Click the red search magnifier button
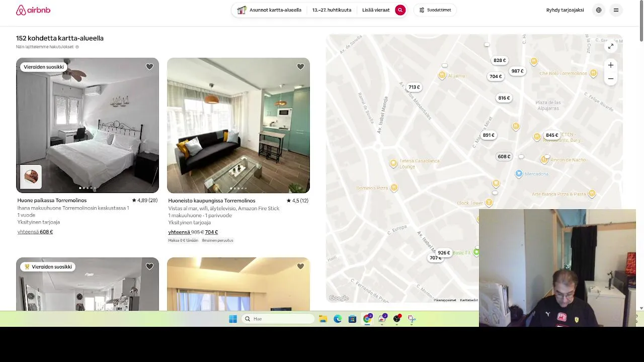This screenshot has height=362, width=644. (400, 10)
